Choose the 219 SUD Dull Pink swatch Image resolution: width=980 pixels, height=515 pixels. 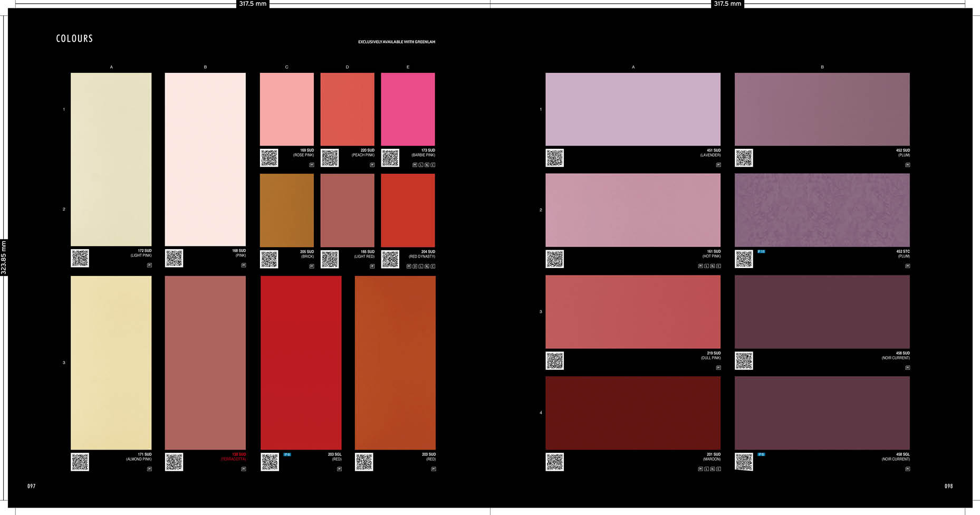[632, 311]
